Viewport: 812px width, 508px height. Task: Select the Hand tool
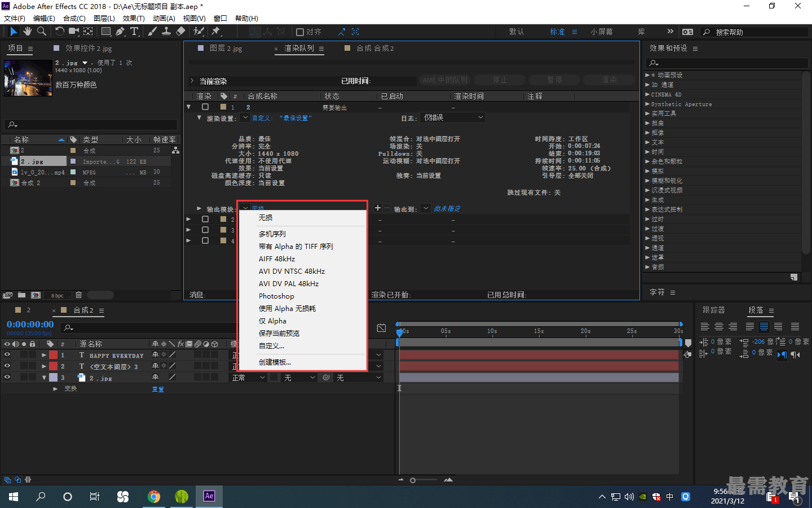[x=28, y=32]
